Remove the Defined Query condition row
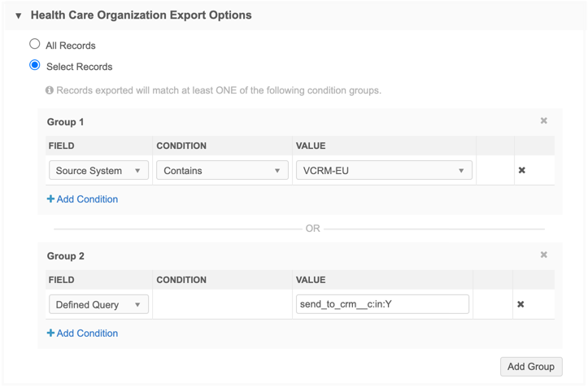588x388 pixels. [x=521, y=304]
